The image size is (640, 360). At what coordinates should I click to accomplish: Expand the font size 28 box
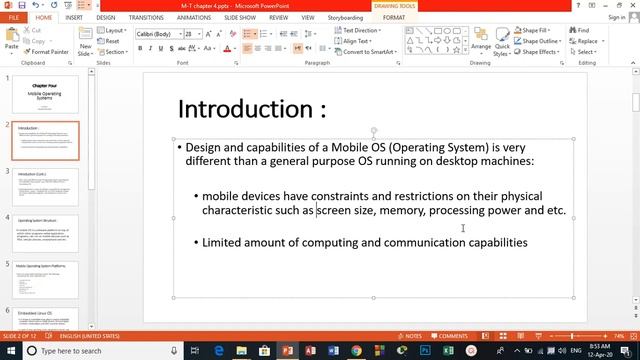point(199,34)
